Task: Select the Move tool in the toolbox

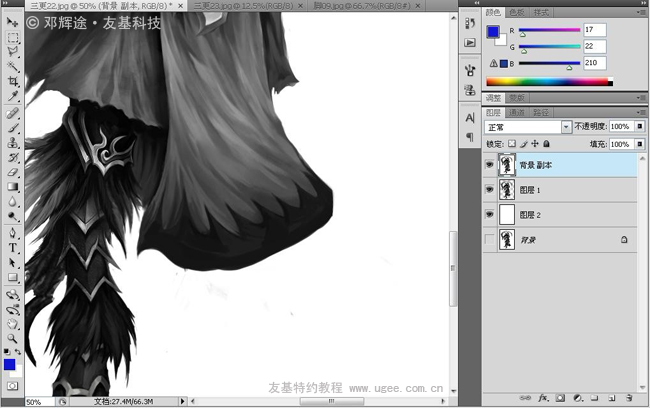Action: (13, 21)
